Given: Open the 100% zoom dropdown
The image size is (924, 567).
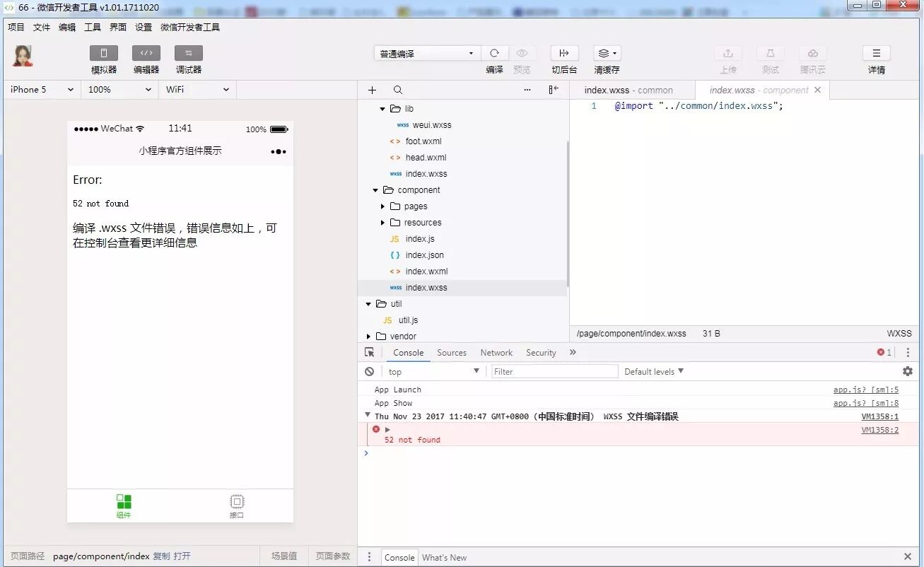Looking at the screenshot, I should (119, 90).
